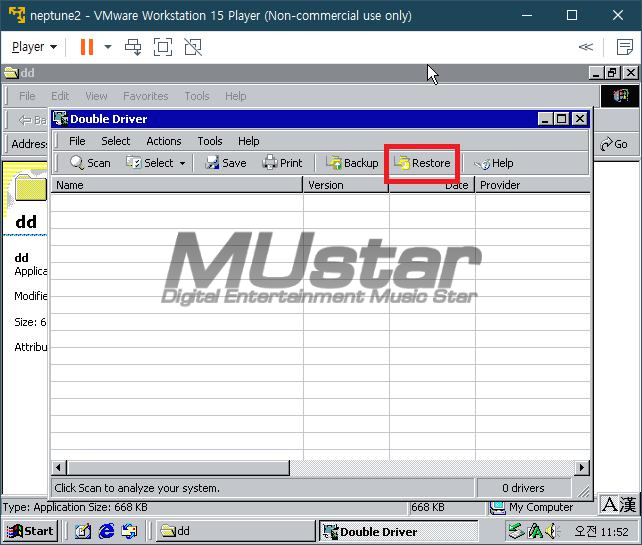Click the '0 drivers' status bar text
Screen dimensions: 642x545
(523, 488)
